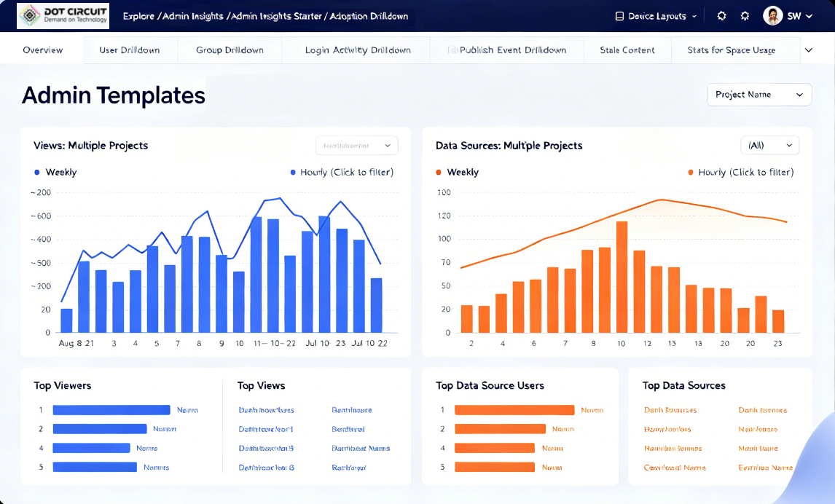The height and width of the screenshot is (504, 835).
Task: Click Top Viewers rank 2 bar
Action: (100, 429)
